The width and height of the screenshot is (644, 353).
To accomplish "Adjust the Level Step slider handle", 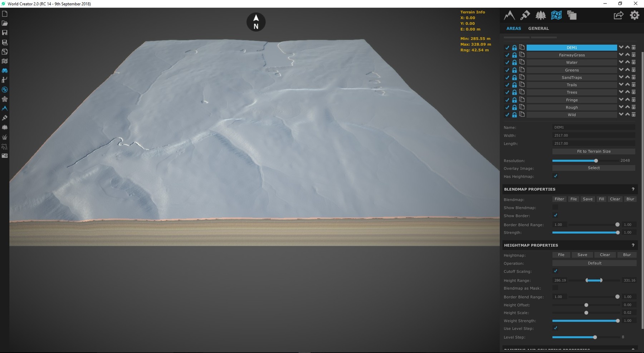I will pyautogui.click(x=595, y=337).
